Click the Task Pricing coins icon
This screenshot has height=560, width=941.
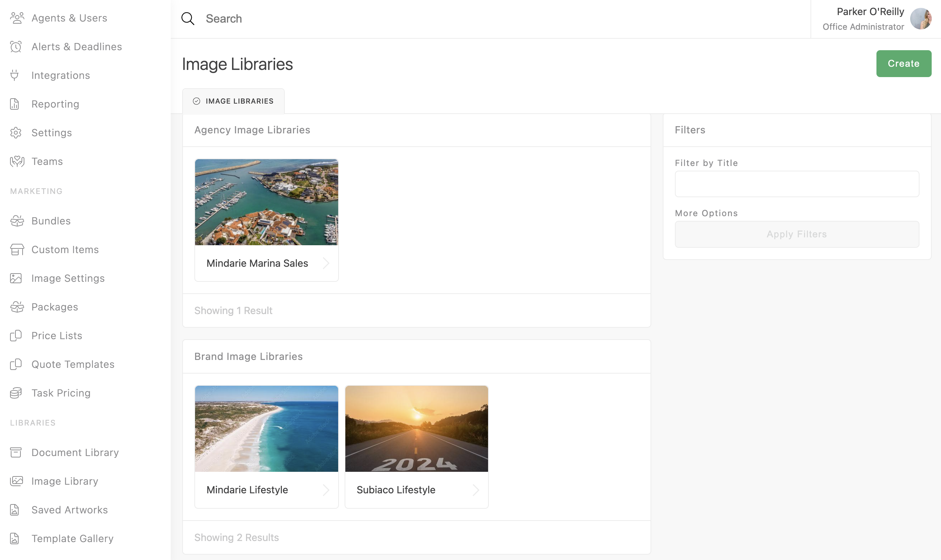pyautogui.click(x=16, y=393)
